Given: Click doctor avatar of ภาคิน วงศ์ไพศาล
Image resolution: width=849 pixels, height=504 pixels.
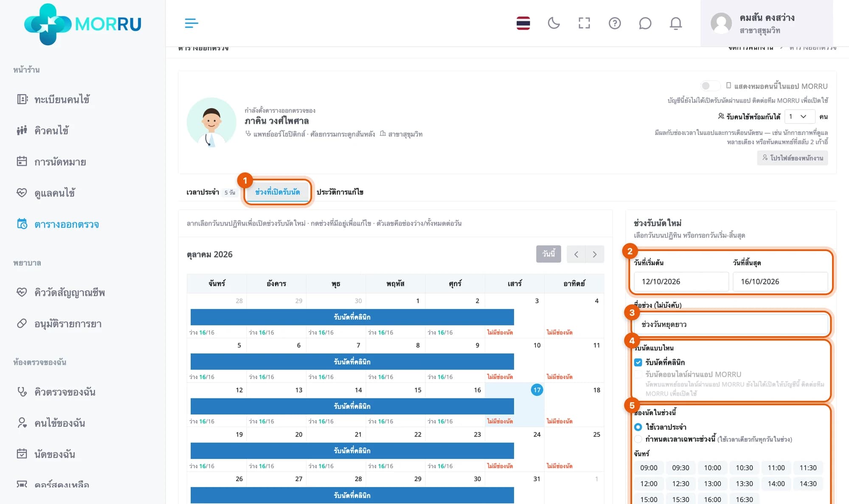Looking at the screenshot, I should [x=211, y=122].
